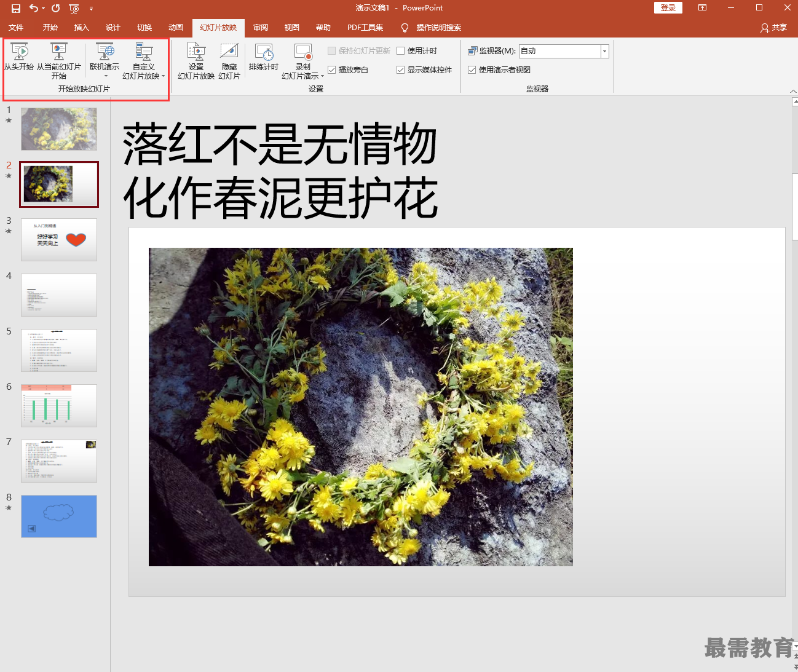Enable the 使用计时 (Use Timings) checkbox

(x=400, y=51)
